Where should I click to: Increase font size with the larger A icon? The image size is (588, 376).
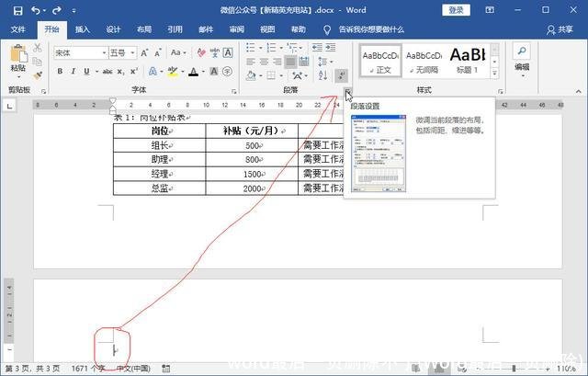tap(145, 53)
